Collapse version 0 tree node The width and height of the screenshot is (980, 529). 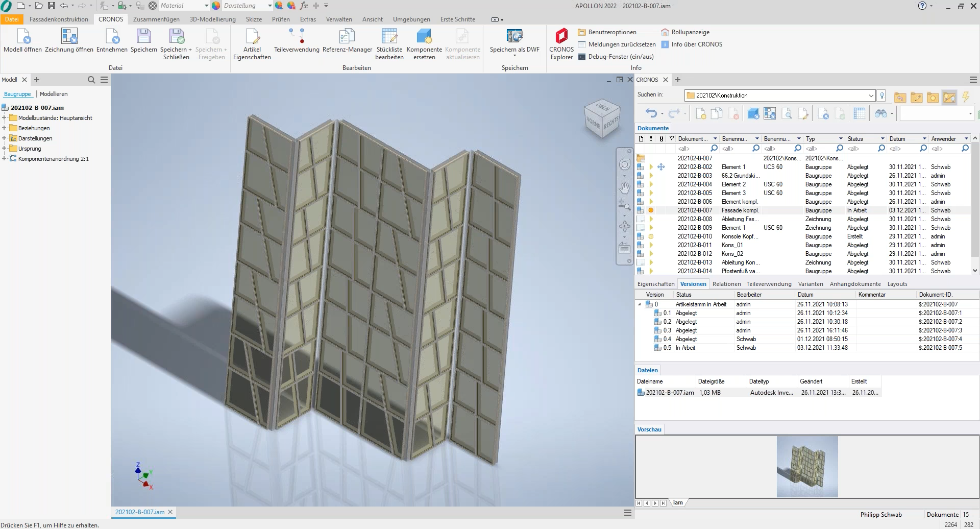640,304
